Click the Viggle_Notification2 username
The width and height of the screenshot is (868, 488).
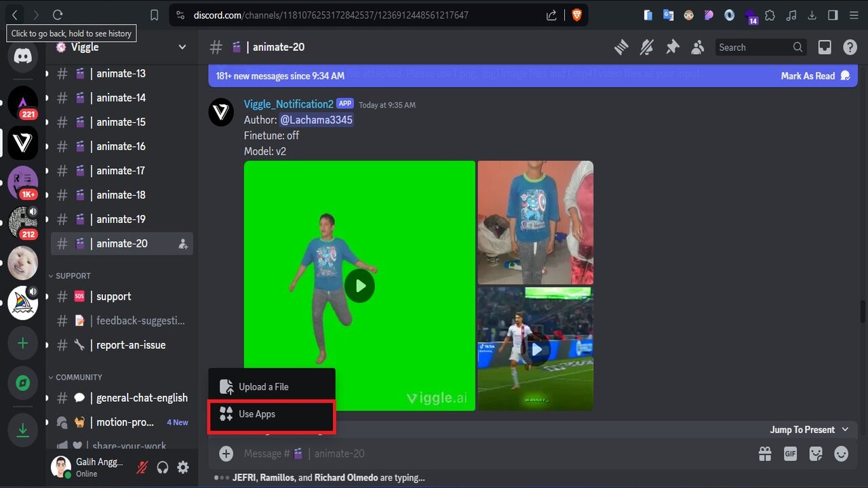pos(288,104)
